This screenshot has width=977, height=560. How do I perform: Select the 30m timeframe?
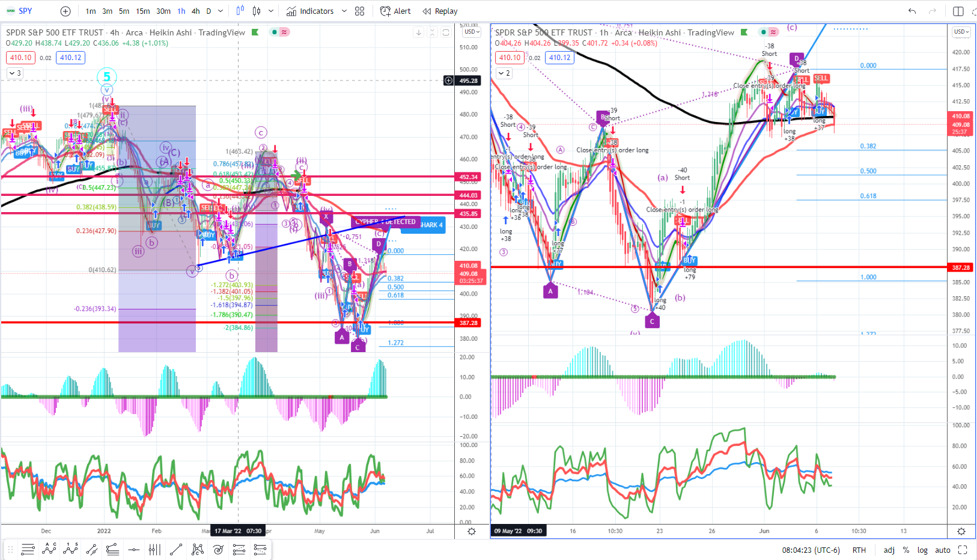pyautogui.click(x=163, y=11)
